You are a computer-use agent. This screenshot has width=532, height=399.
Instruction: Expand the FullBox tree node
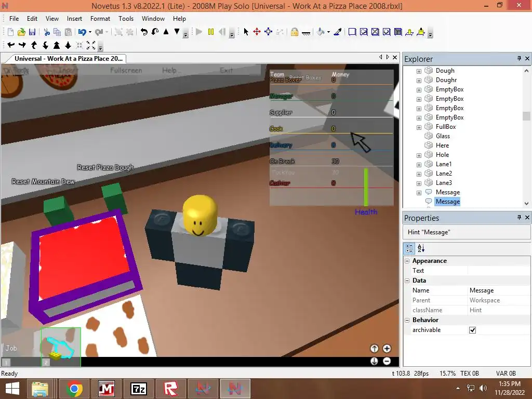pyautogui.click(x=419, y=127)
